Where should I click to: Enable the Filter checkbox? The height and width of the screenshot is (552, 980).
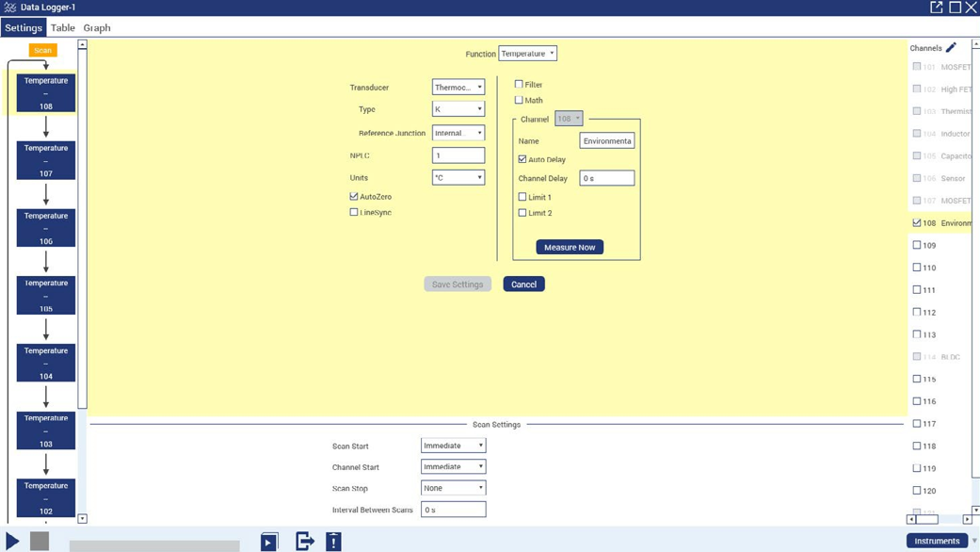[x=519, y=84]
